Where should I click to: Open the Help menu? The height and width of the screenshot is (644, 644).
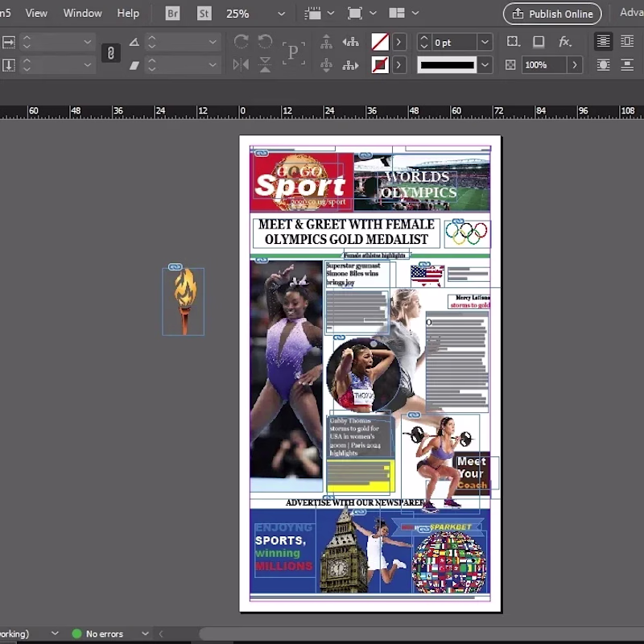128,13
